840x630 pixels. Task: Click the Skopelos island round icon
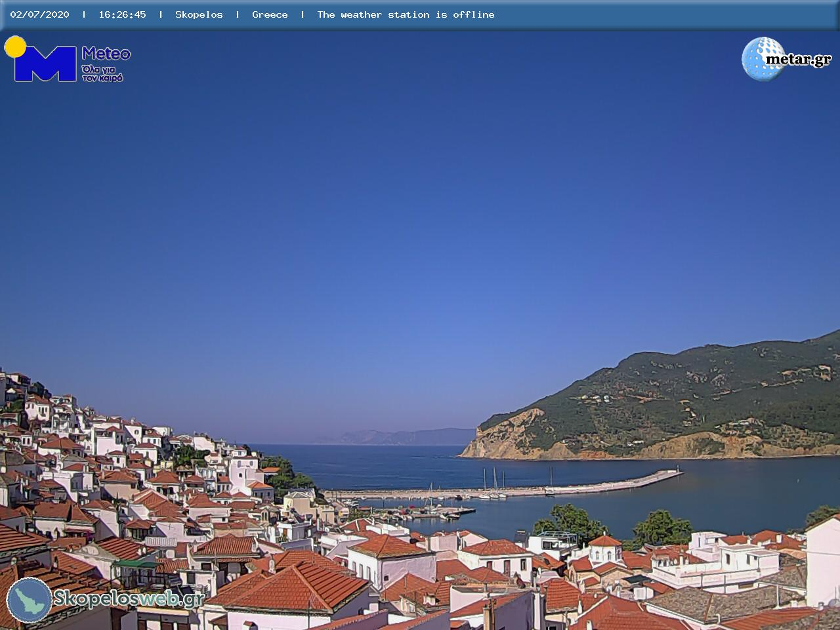click(30, 600)
